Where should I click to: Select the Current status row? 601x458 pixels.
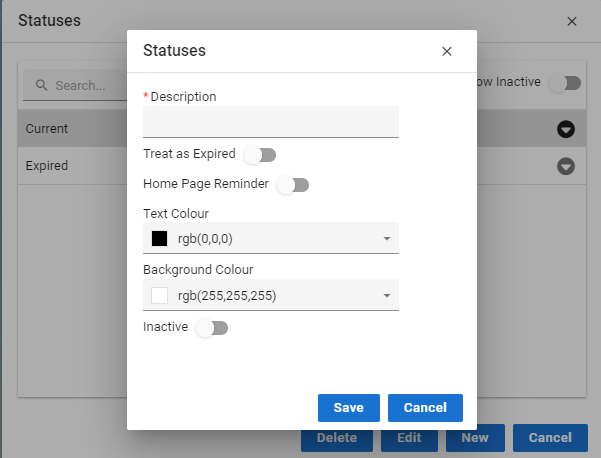pyautogui.click(x=72, y=128)
